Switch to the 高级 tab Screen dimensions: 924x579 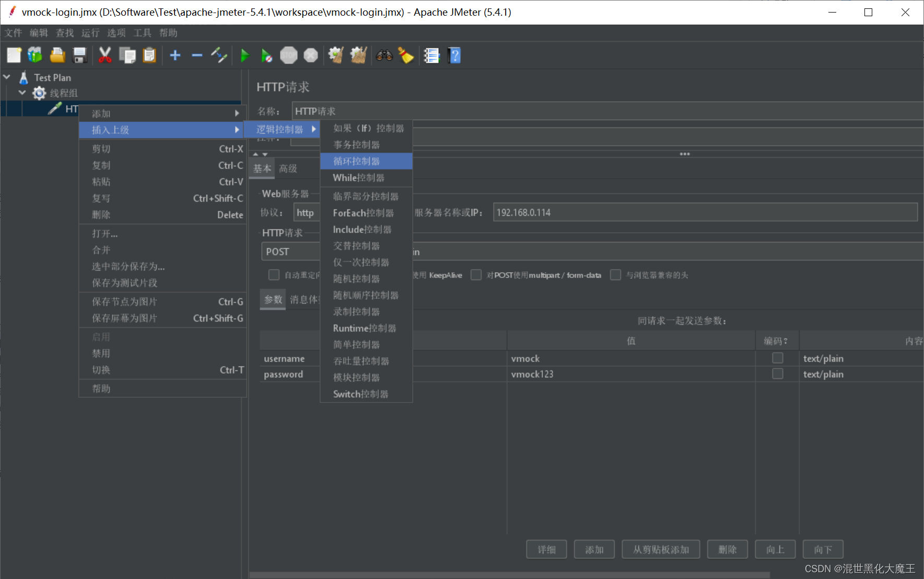[x=288, y=168]
